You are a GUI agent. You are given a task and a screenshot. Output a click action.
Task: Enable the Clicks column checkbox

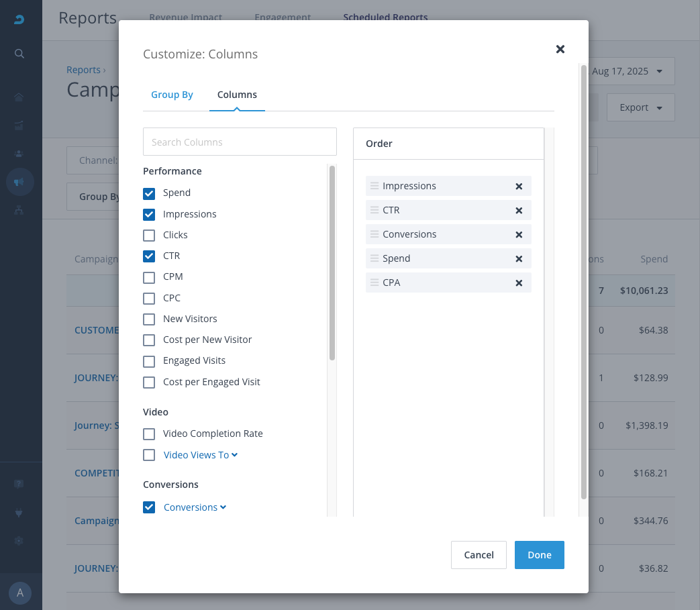point(149,236)
